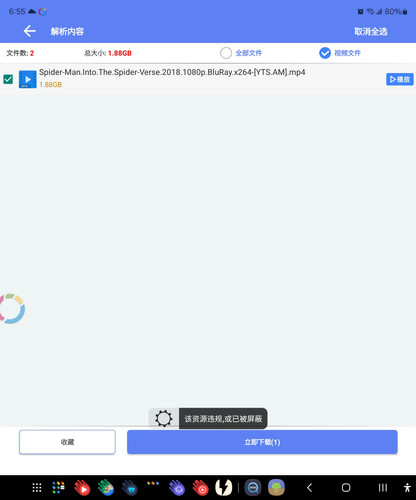Start download with 立即下载(1) button
This screenshot has height=500, width=416.
click(x=262, y=442)
